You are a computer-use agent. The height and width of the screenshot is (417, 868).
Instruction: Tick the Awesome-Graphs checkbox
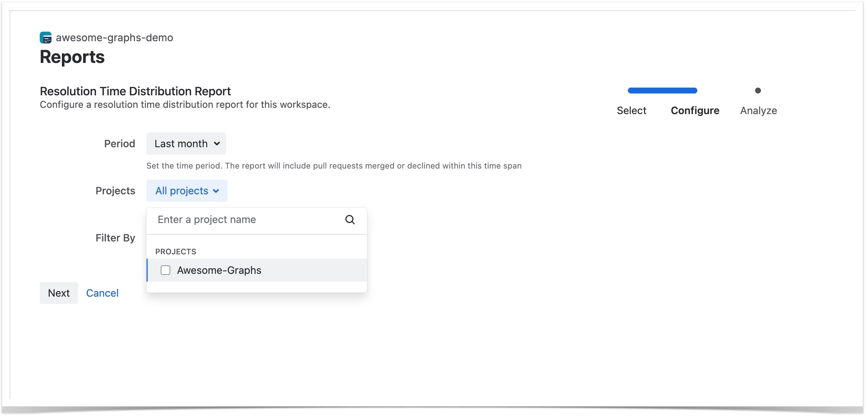(x=166, y=270)
